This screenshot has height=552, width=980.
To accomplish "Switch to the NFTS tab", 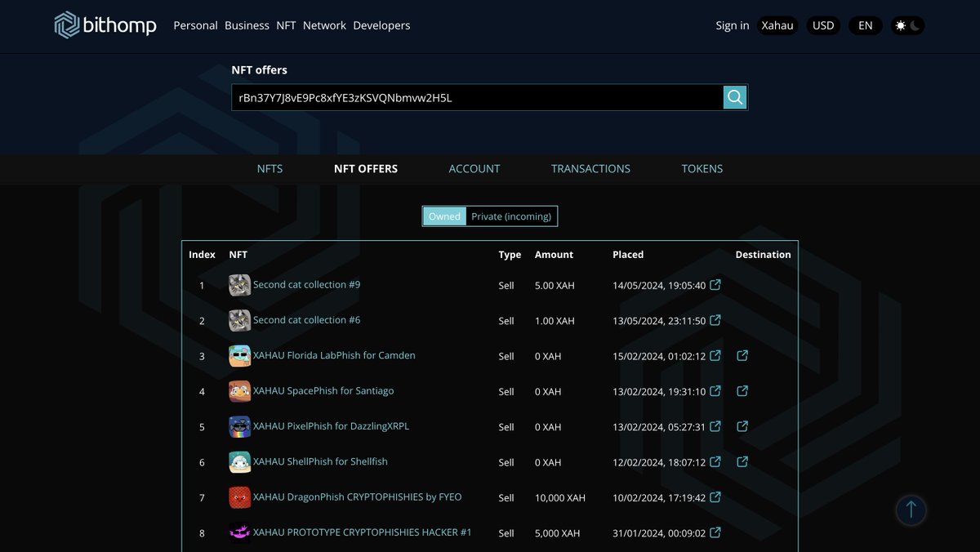I will pyautogui.click(x=269, y=169).
